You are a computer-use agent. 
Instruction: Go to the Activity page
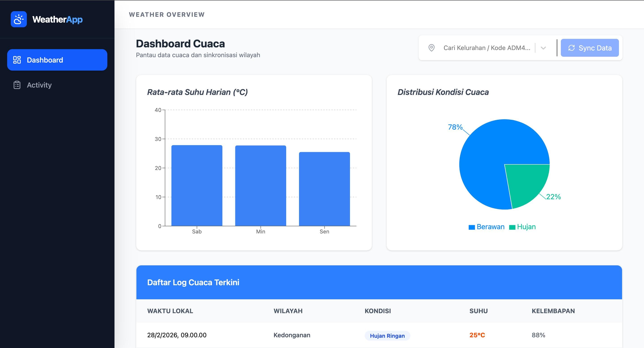click(x=39, y=85)
